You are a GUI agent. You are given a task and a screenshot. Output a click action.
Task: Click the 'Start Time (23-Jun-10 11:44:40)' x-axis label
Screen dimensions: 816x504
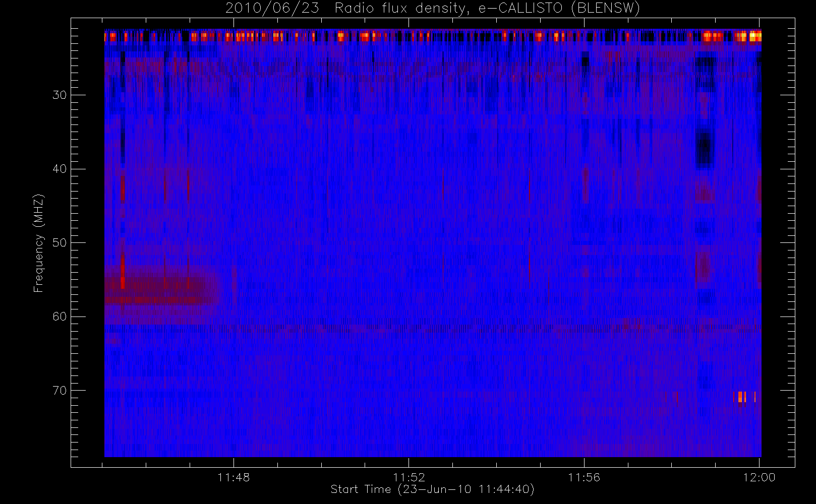[432, 489]
